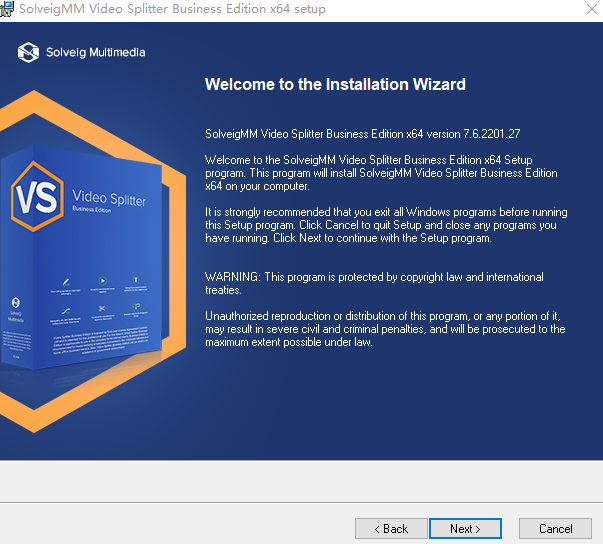Click the Video Splitter product box image
Screen dimensions: 603x544
point(82,256)
